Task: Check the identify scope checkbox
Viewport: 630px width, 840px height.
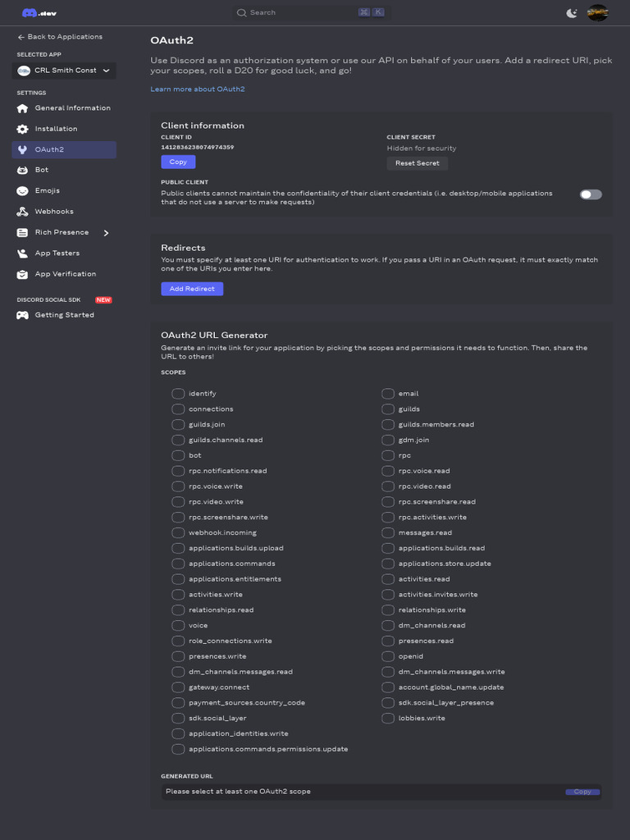Action: tap(178, 394)
